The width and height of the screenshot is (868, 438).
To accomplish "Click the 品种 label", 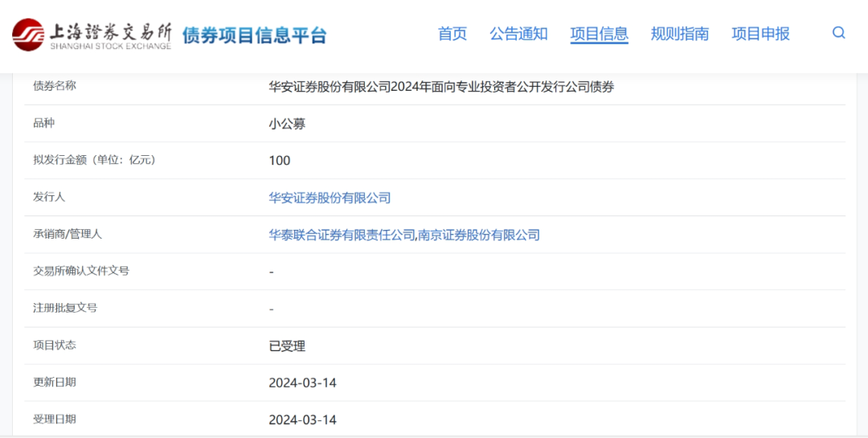I will 43,123.
